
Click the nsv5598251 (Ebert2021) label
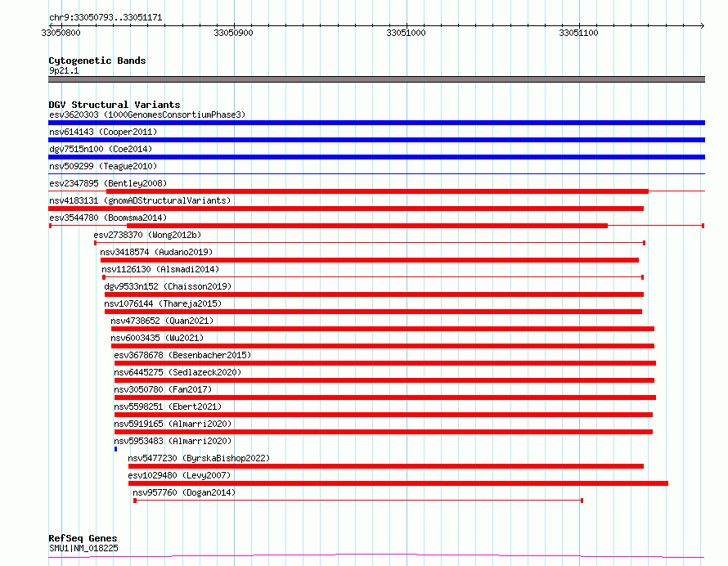click(168, 407)
